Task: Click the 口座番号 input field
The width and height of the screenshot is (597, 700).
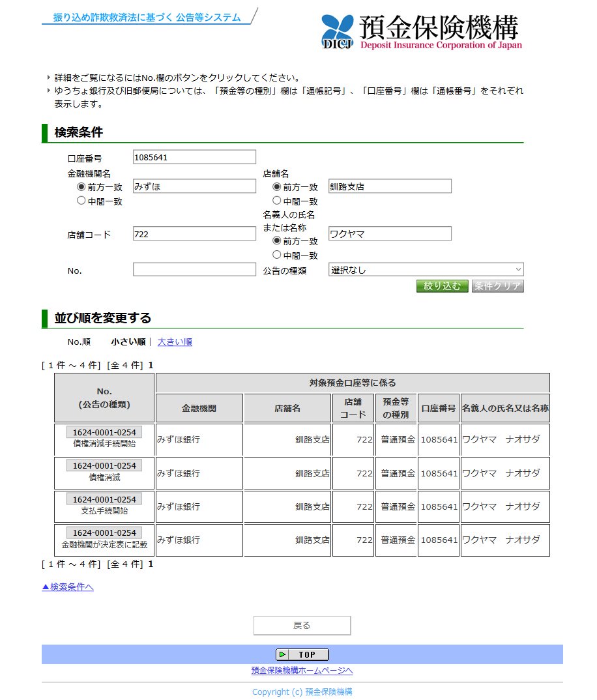Action: coord(194,157)
